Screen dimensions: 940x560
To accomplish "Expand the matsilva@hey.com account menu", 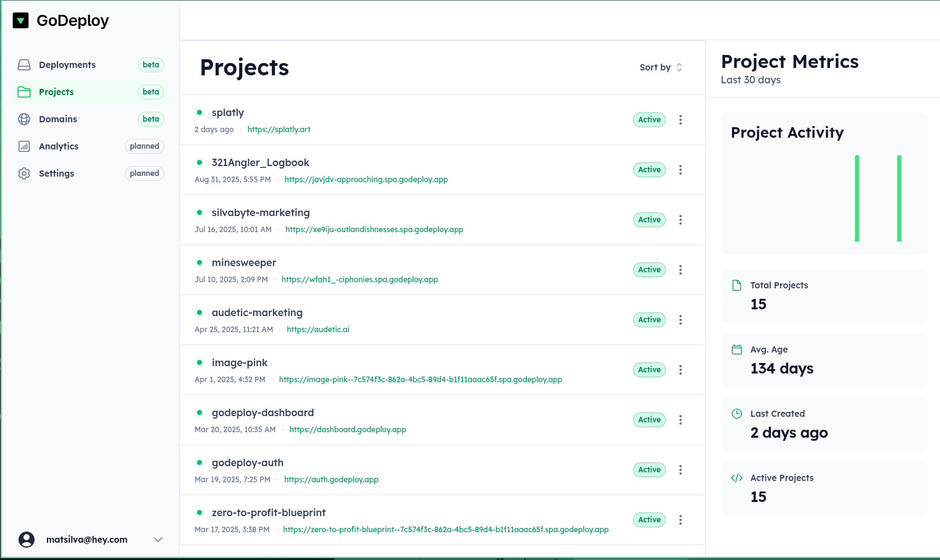I will tap(158, 540).
